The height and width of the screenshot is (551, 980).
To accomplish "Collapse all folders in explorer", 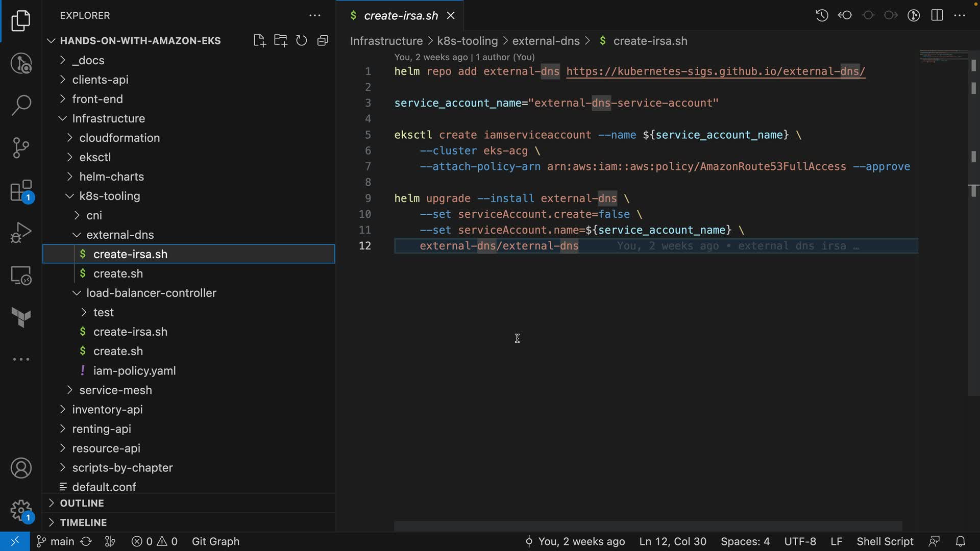I will point(323,41).
